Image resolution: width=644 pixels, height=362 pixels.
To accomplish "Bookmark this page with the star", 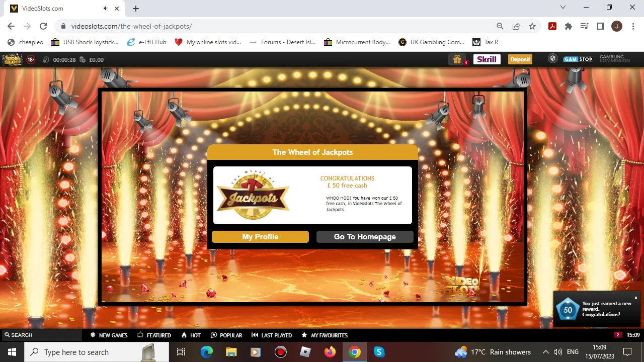I will click(532, 26).
